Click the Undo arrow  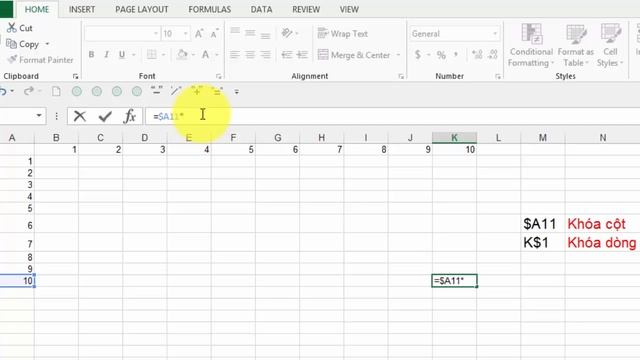coord(3,91)
